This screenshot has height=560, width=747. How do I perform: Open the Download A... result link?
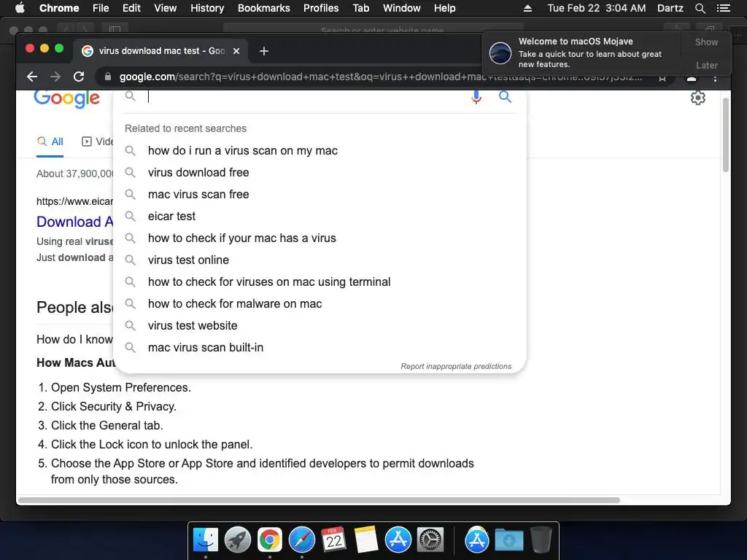pyautogui.click(x=75, y=222)
